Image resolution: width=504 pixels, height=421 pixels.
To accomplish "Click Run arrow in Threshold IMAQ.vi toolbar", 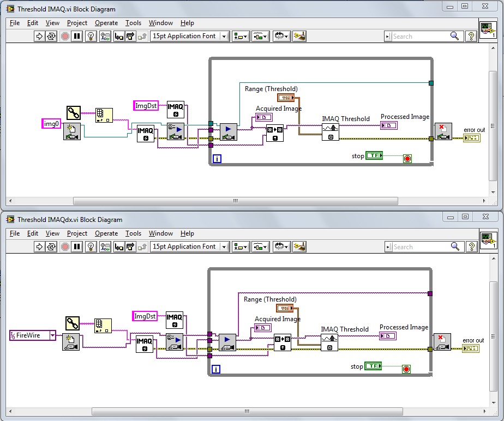I will (x=39, y=36).
